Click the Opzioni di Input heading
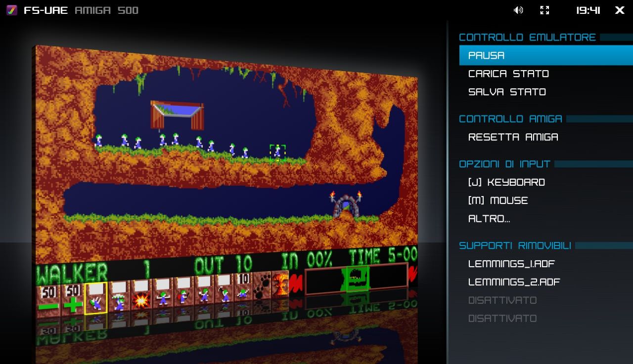 pyautogui.click(x=504, y=164)
